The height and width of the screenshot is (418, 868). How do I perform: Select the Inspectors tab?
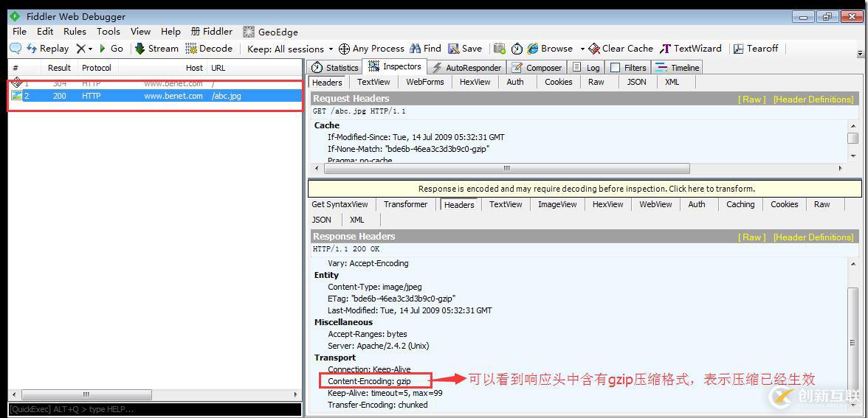395,66
